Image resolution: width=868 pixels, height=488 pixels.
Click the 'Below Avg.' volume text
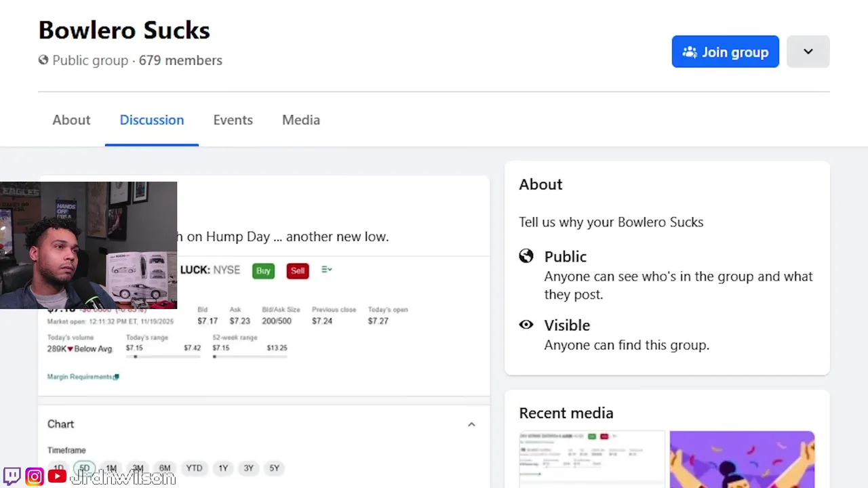(x=93, y=348)
